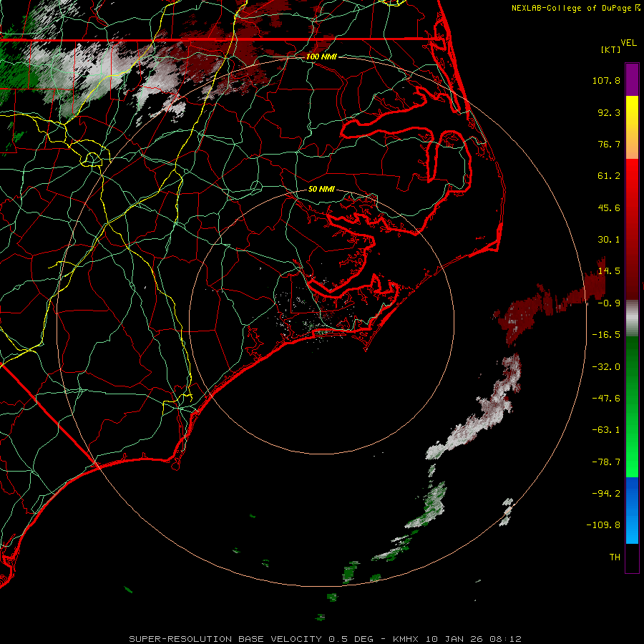Click the 30.1 legend value

click(609, 240)
